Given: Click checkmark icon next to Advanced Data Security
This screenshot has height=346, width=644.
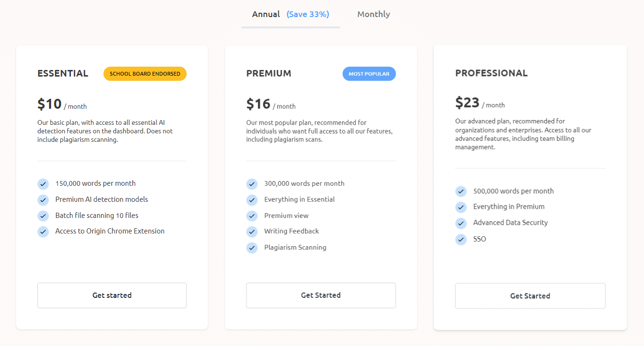Looking at the screenshot, I should click(461, 223).
